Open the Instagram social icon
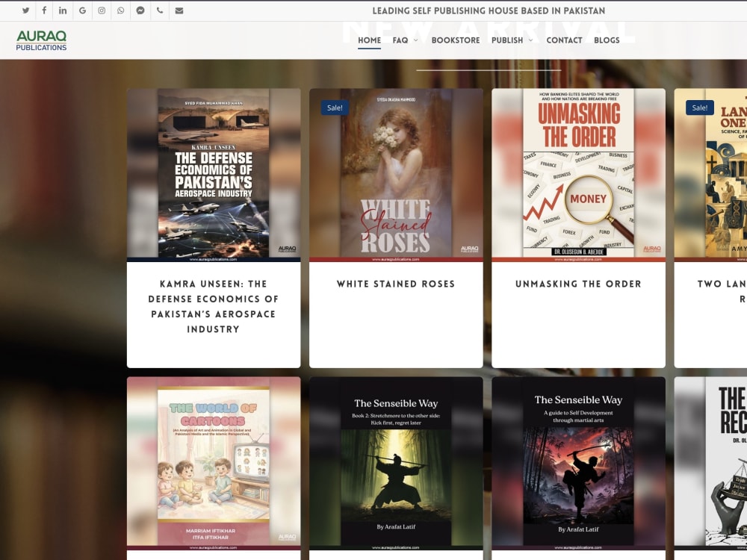747x560 pixels. coord(102,10)
